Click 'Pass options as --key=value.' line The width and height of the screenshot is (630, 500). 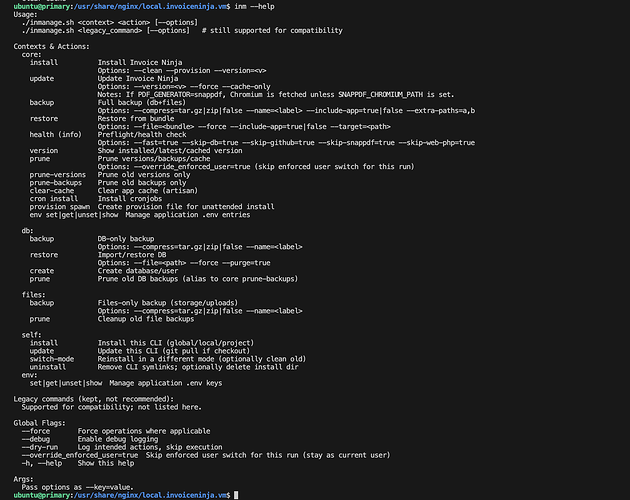pos(78,488)
